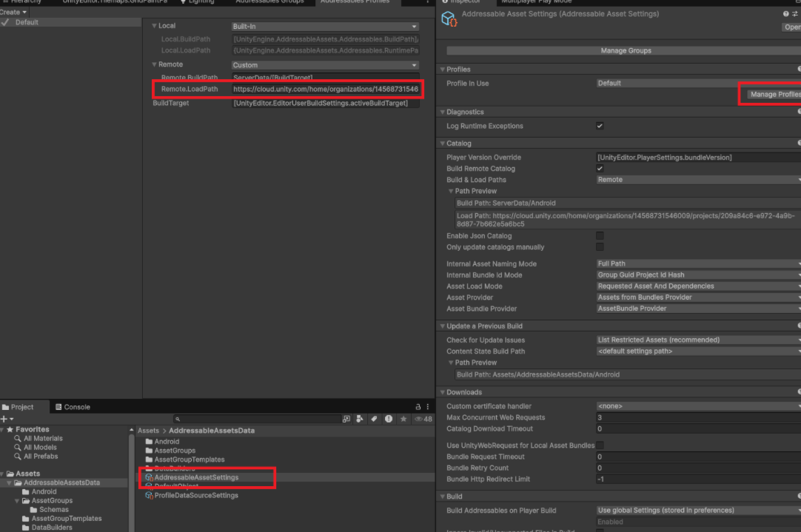This screenshot has width=801, height=532.
Task: Collapse AddressableAssetsData folder in tree
Action: point(9,483)
